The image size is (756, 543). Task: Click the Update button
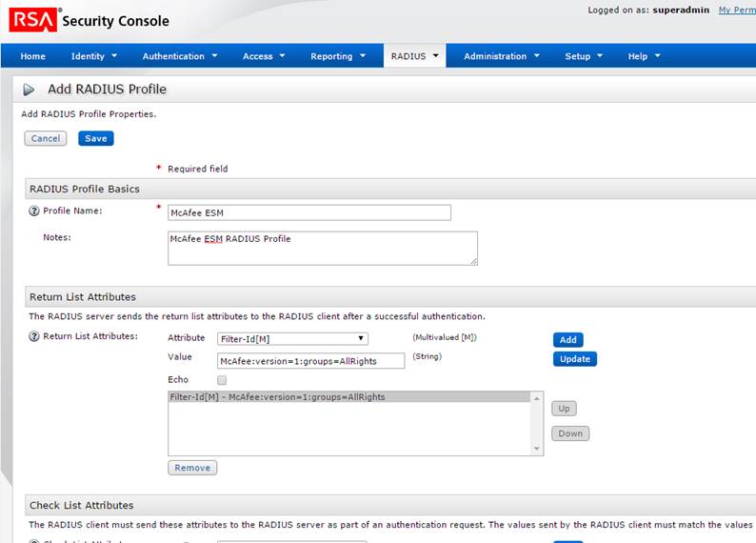pos(574,359)
